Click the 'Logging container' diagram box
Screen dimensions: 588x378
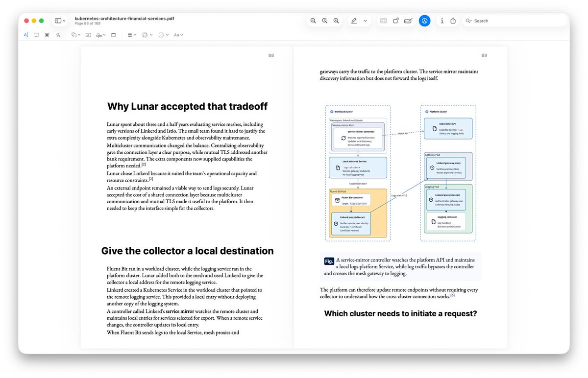(x=445, y=221)
